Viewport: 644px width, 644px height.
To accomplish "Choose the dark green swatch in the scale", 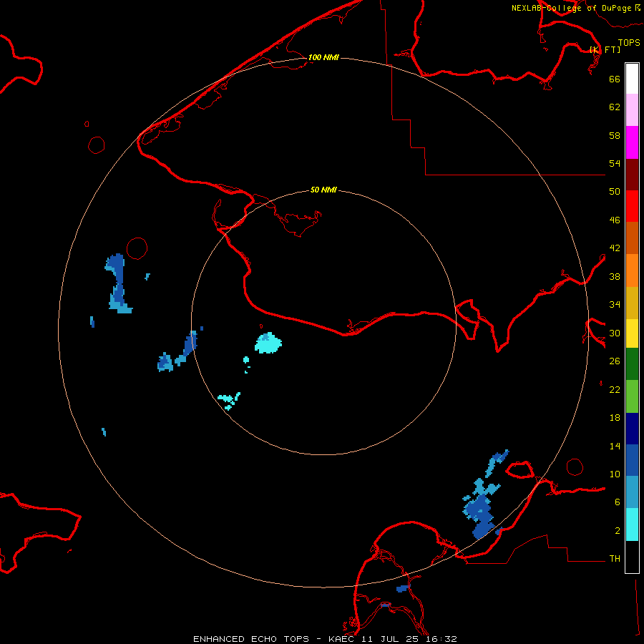I will pyautogui.click(x=632, y=364).
